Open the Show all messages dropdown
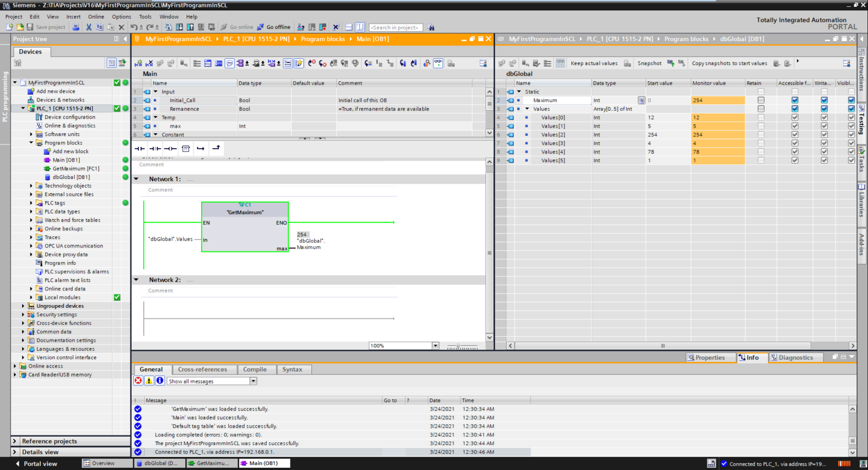The width and height of the screenshot is (868, 470). coord(253,381)
